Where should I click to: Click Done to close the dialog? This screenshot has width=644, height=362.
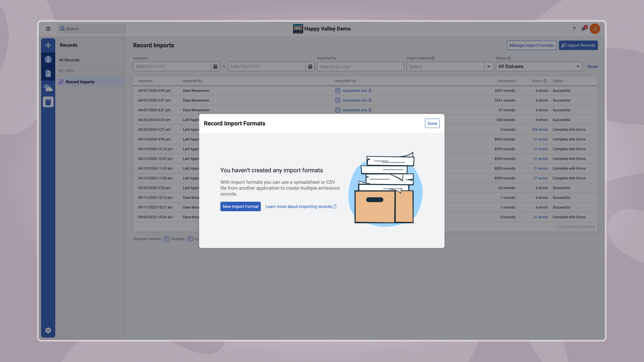(x=432, y=123)
